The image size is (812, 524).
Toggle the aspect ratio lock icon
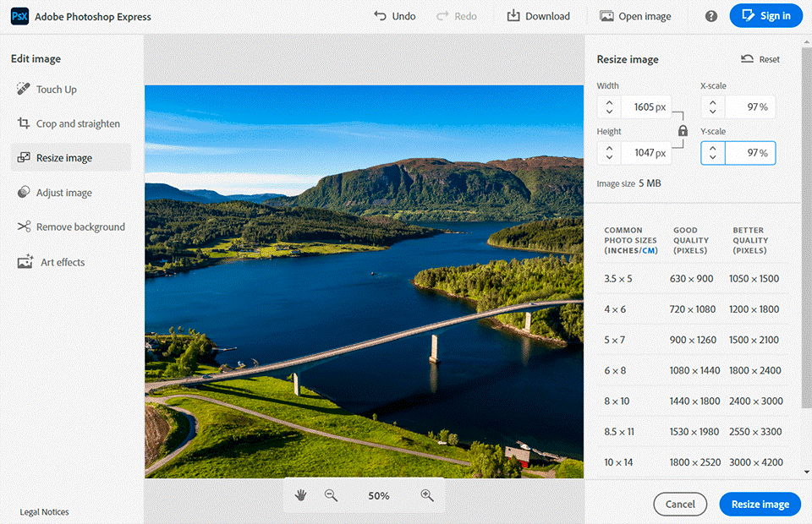click(683, 131)
